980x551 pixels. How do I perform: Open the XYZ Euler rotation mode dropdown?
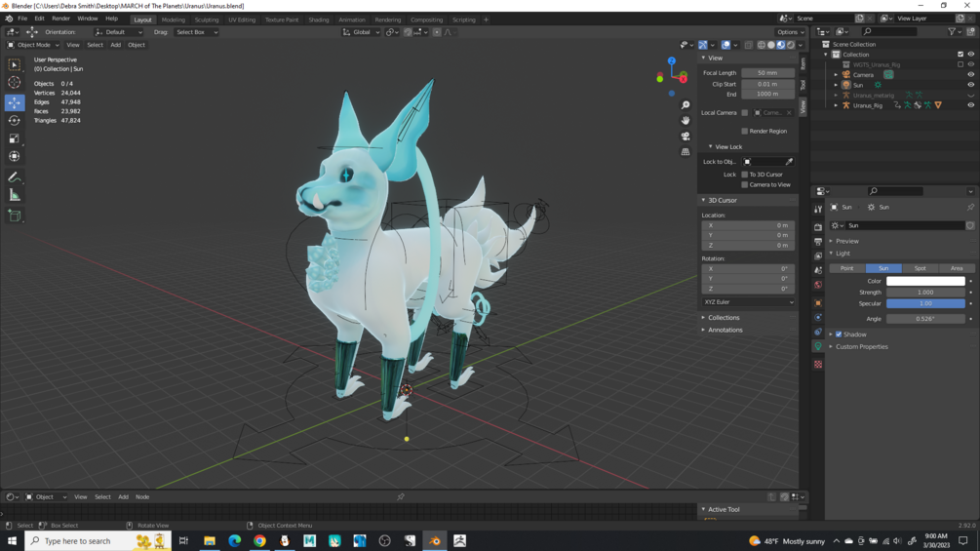coord(748,302)
